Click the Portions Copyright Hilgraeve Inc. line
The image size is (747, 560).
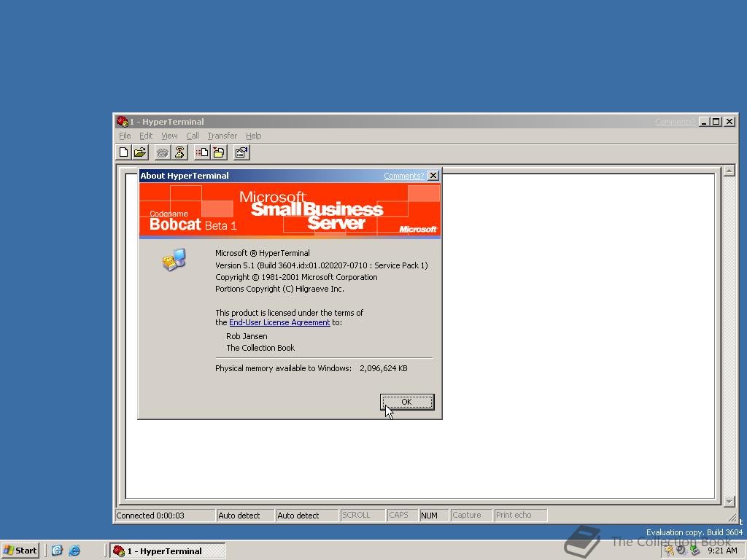coord(279,289)
